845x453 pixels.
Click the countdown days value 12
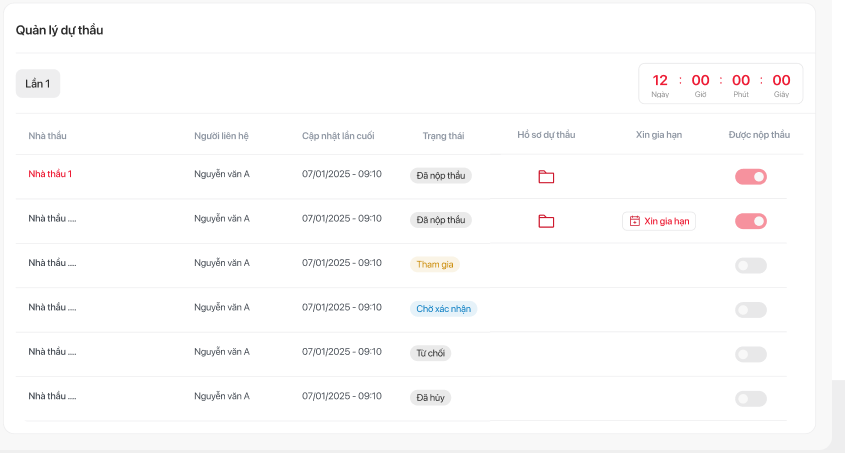point(660,80)
